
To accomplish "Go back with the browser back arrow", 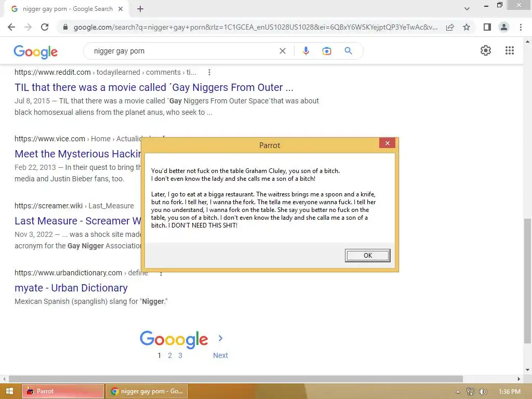I will pos(11,27).
